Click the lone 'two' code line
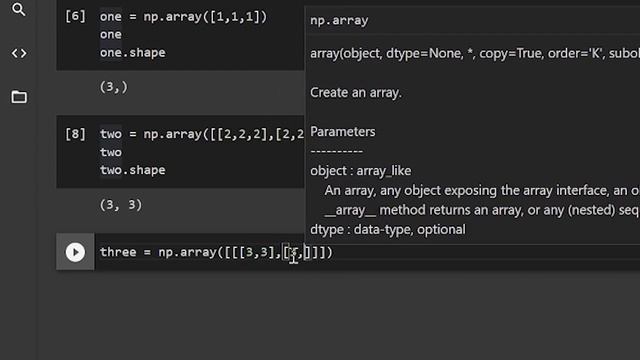The height and width of the screenshot is (360, 640). point(111,152)
